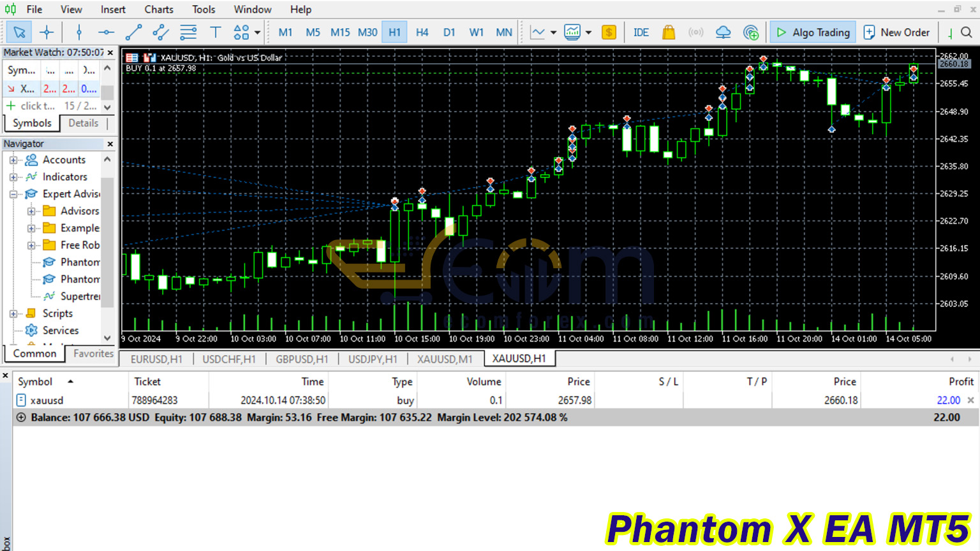Open the File menu
This screenshot has height=551, width=980.
(x=34, y=9)
